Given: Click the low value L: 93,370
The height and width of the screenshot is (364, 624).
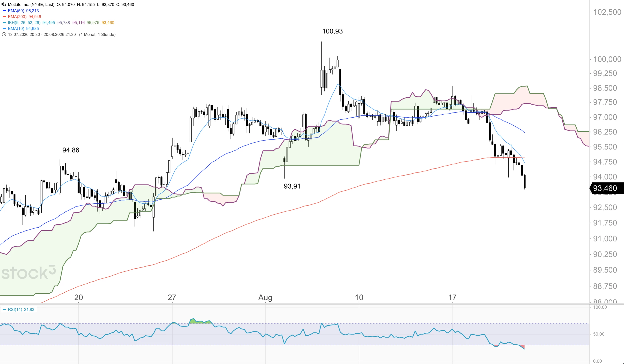Looking at the screenshot, I should click(x=106, y=4).
